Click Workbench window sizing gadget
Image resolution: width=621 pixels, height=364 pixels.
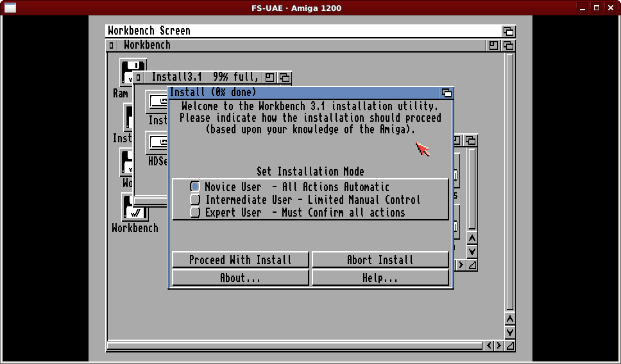coord(510,346)
